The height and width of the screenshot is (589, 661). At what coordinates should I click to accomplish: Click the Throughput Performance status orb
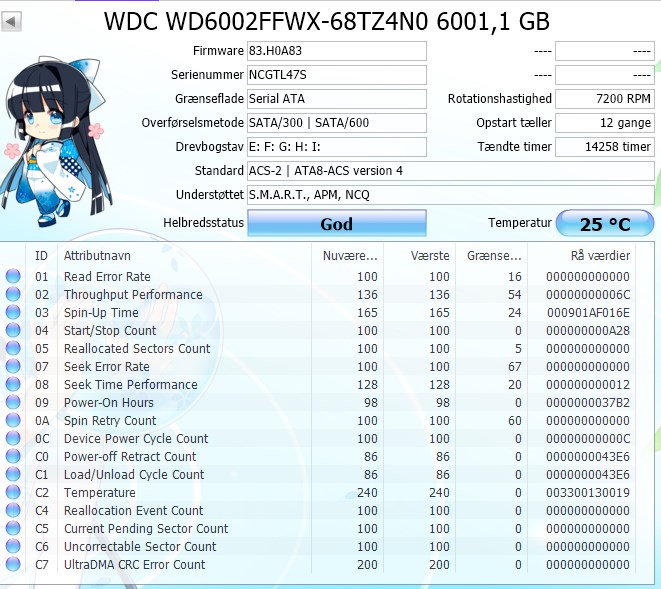pyautogui.click(x=13, y=294)
